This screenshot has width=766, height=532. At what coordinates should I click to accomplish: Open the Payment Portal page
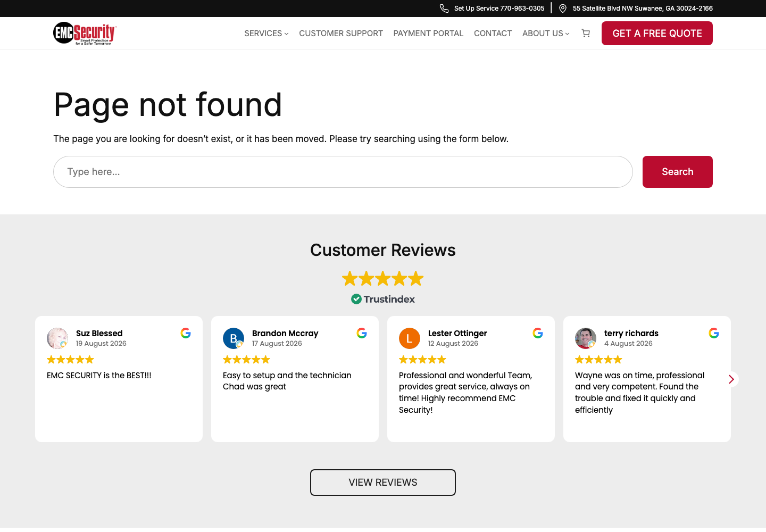click(x=428, y=33)
